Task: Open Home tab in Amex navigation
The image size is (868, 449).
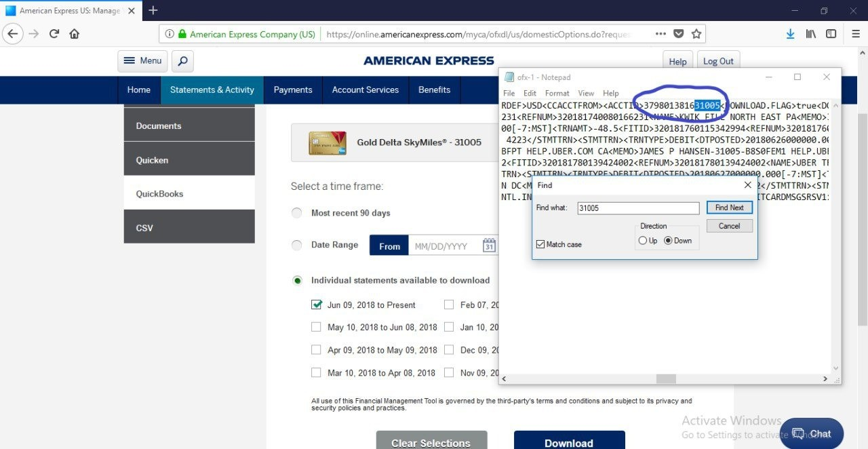Action: click(139, 90)
